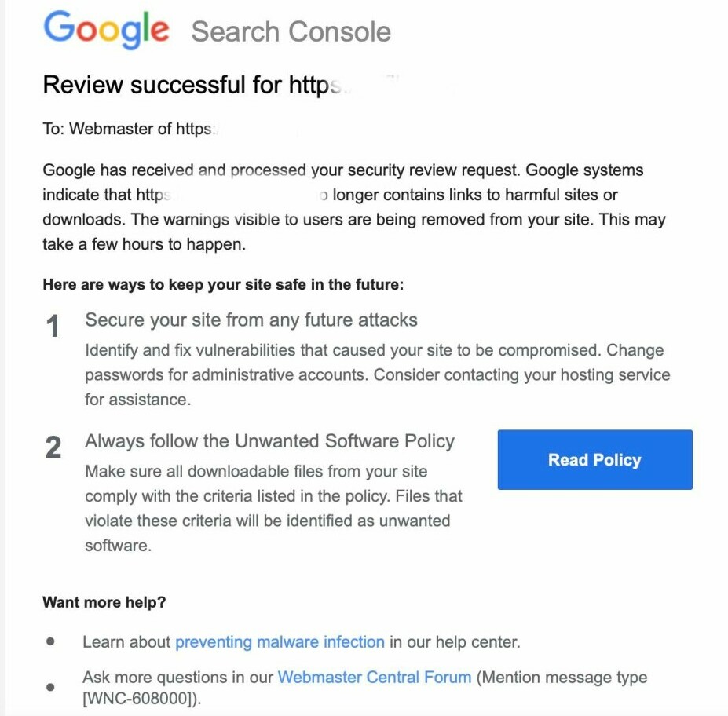Click the security review request paragraph
Image resolution: width=728 pixels, height=716 pixels.
click(x=353, y=207)
